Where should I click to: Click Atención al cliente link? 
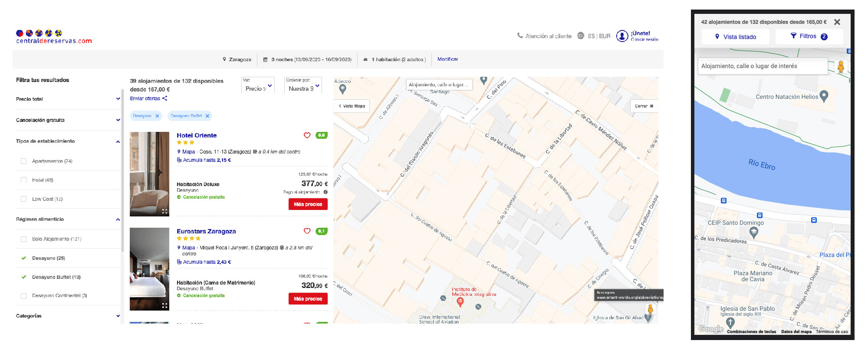[x=549, y=36]
